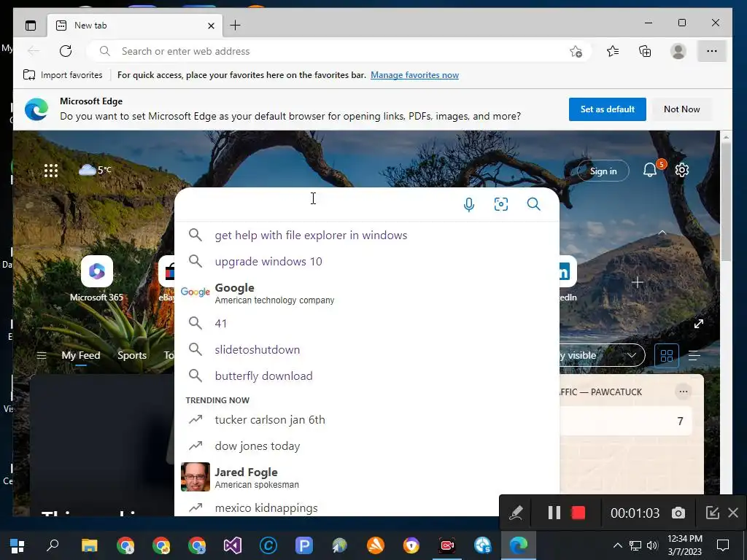Select trending dow jones today
The image size is (747, 560).
367,446
